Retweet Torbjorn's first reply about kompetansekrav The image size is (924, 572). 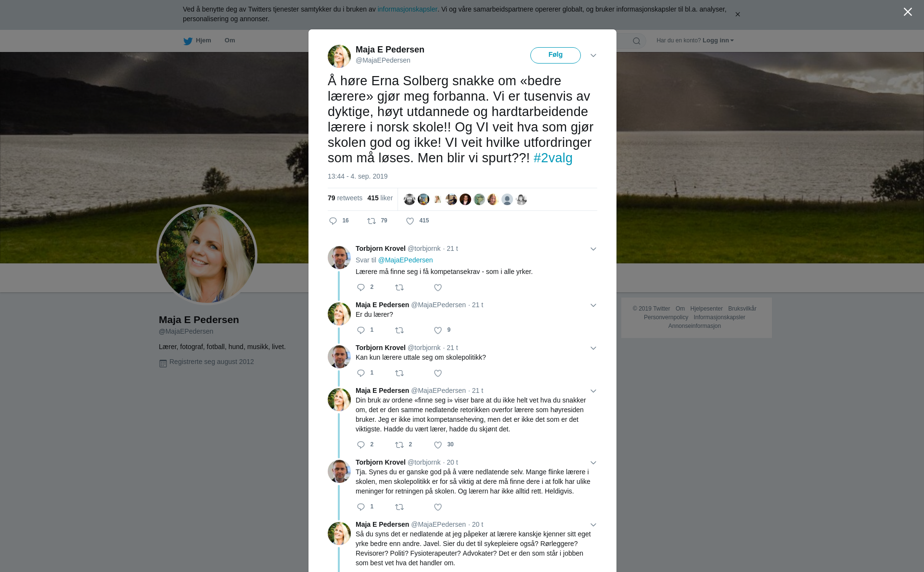pos(399,287)
